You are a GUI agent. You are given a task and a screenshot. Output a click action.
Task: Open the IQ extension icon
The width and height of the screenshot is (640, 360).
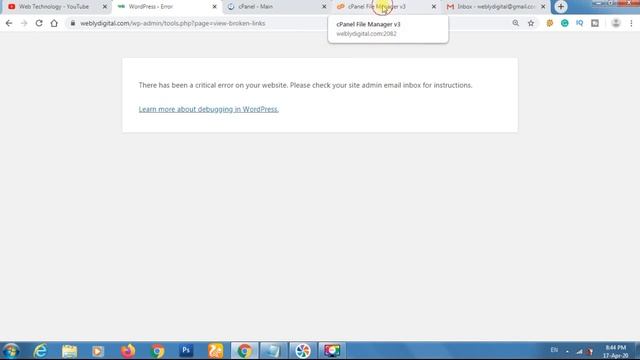[x=580, y=23]
